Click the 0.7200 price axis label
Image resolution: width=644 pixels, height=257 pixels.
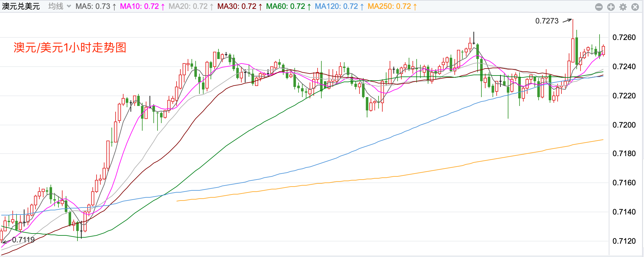(x=624, y=125)
